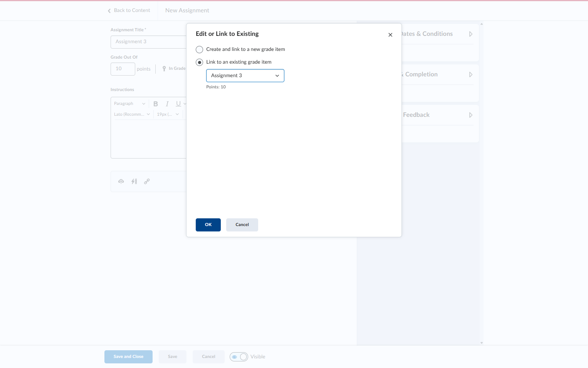The image size is (588, 368).
Task: Confirm with the OK button
Action: pyautogui.click(x=208, y=225)
